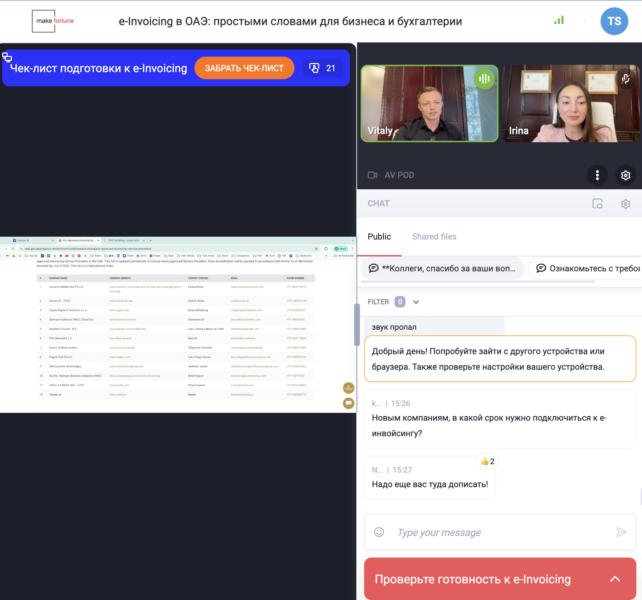This screenshot has height=600, width=642.
Task: Open chat settings gear icon
Action: 625,204
